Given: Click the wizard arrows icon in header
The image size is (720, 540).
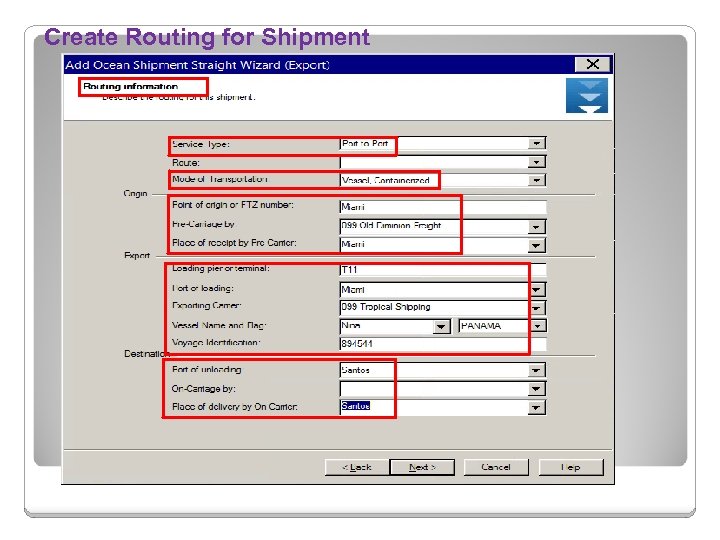Looking at the screenshot, I should [587, 96].
